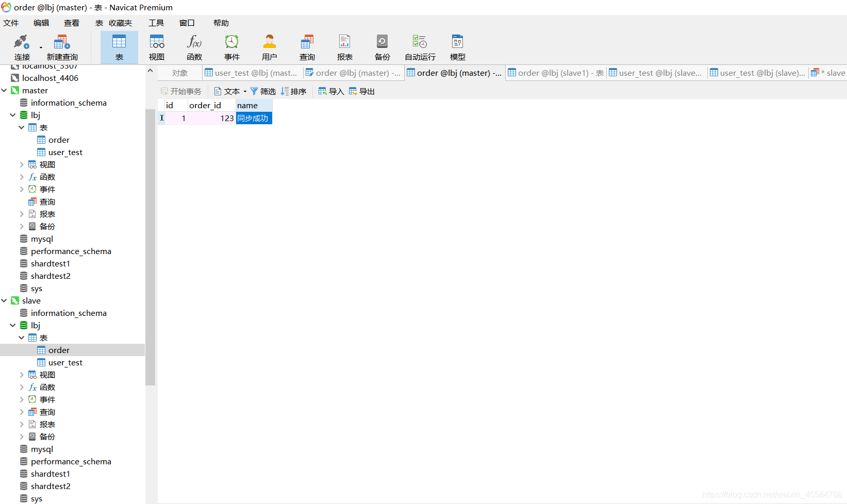Click the green lbj database icon under master
The image size is (847, 504).
[24, 115]
